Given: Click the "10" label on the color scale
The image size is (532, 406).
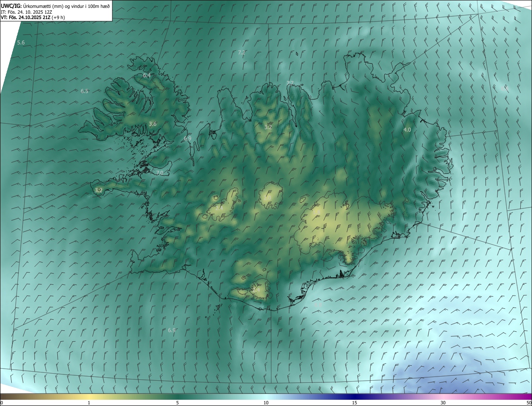Looking at the screenshot, I should (266, 403).
